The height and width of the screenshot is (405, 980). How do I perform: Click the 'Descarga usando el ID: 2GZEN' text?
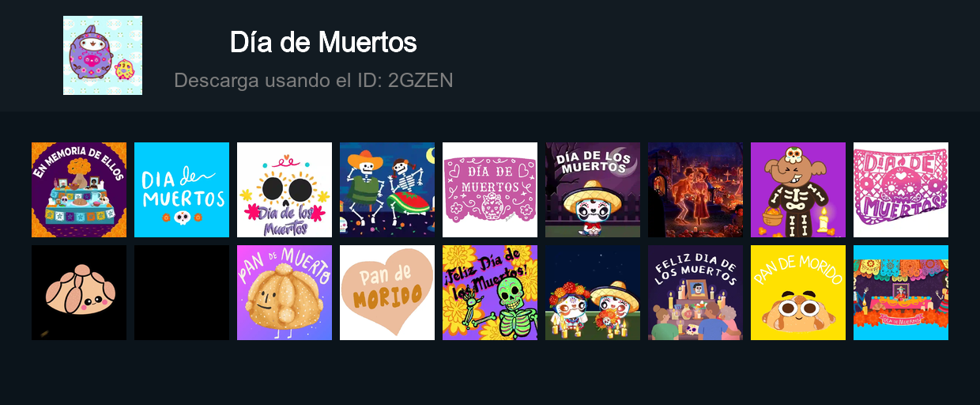[313, 81]
